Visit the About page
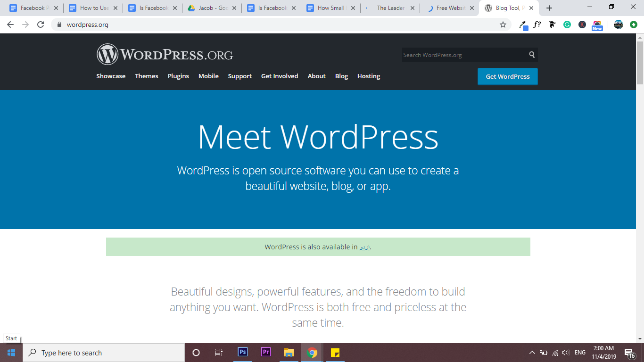 pyautogui.click(x=317, y=76)
